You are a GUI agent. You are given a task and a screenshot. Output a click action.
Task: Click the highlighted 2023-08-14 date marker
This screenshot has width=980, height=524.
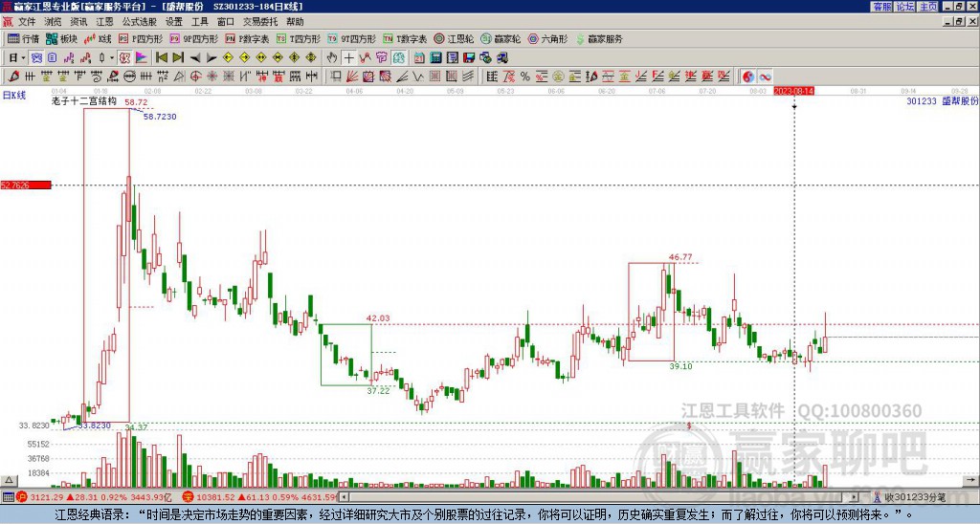pyautogui.click(x=793, y=91)
